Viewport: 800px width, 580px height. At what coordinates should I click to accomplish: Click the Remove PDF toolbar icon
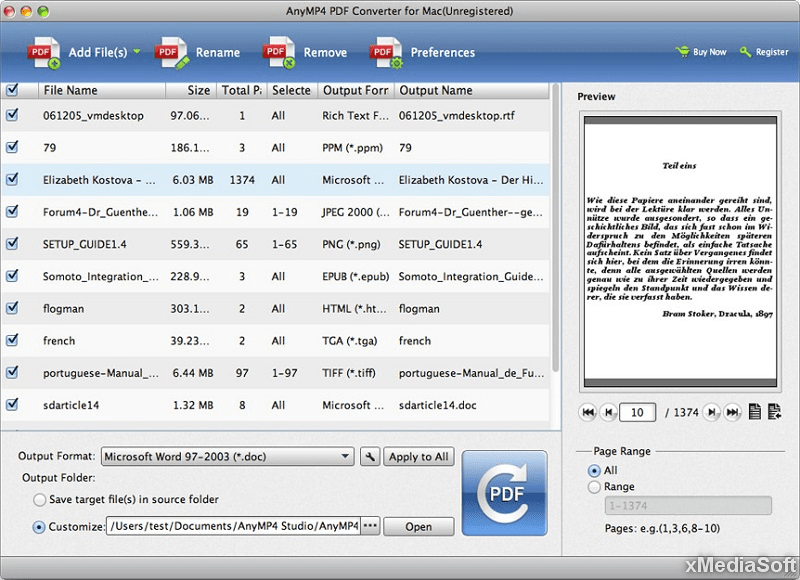point(280,53)
